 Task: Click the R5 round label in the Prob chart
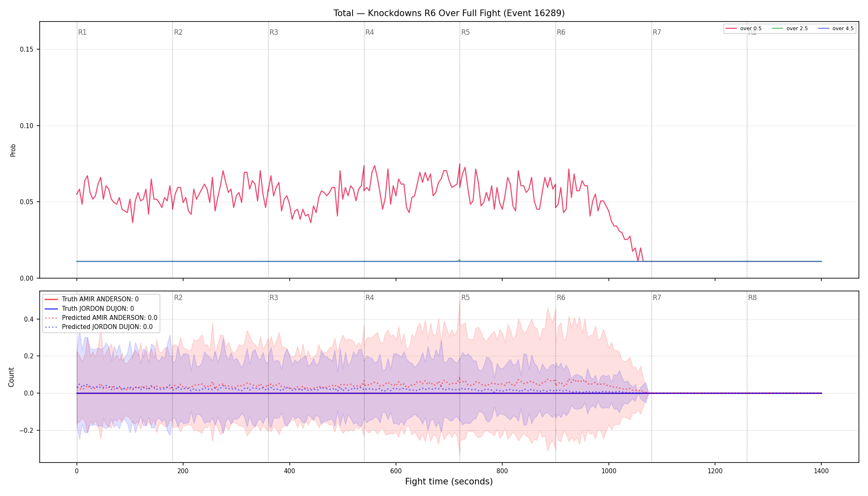[x=465, y=32]
